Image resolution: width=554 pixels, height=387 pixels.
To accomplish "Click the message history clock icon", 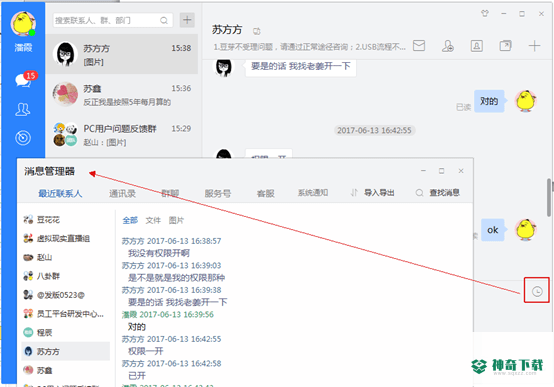I will point(537,291).
